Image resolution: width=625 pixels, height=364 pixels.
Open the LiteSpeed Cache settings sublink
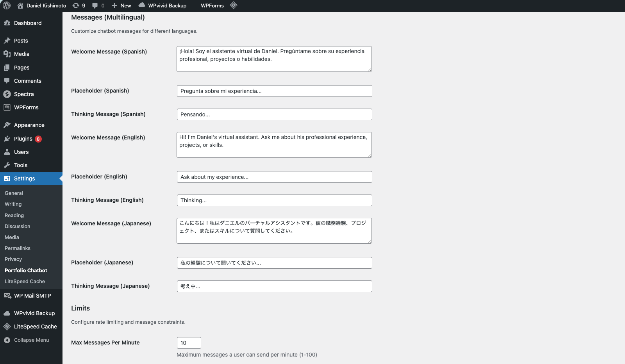25,281
